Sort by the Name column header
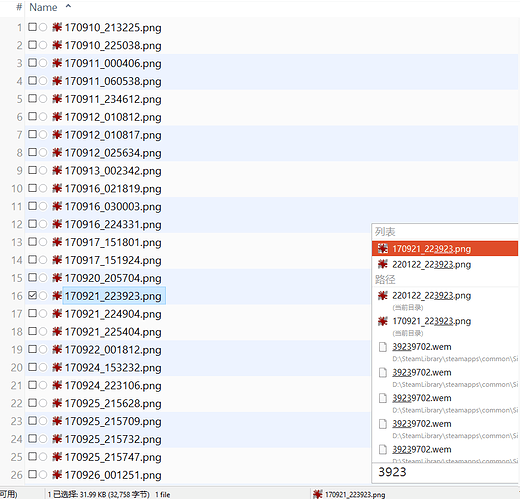Image resolution: width=520 pixels, height=499 pixels. click(43, 7)
